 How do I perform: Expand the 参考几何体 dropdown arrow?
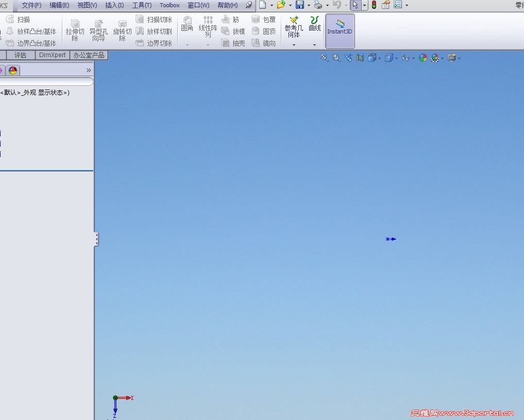pos(294,45)
